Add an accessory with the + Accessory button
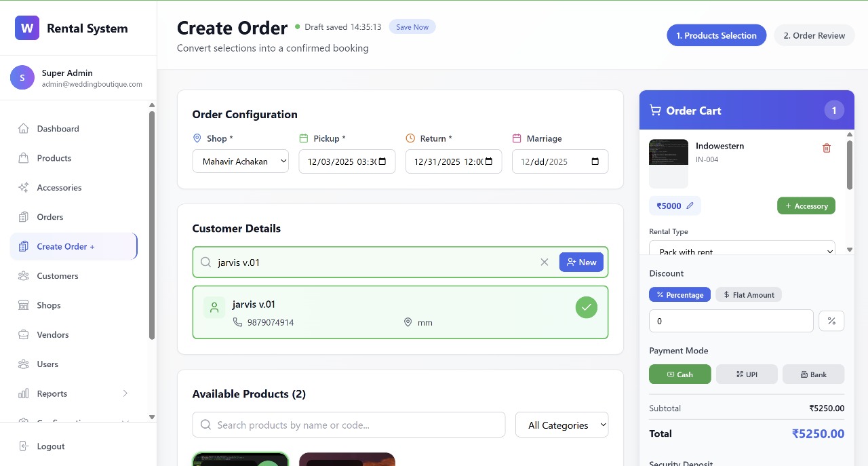This screenshot has width=868, height=466. (806, 206)
